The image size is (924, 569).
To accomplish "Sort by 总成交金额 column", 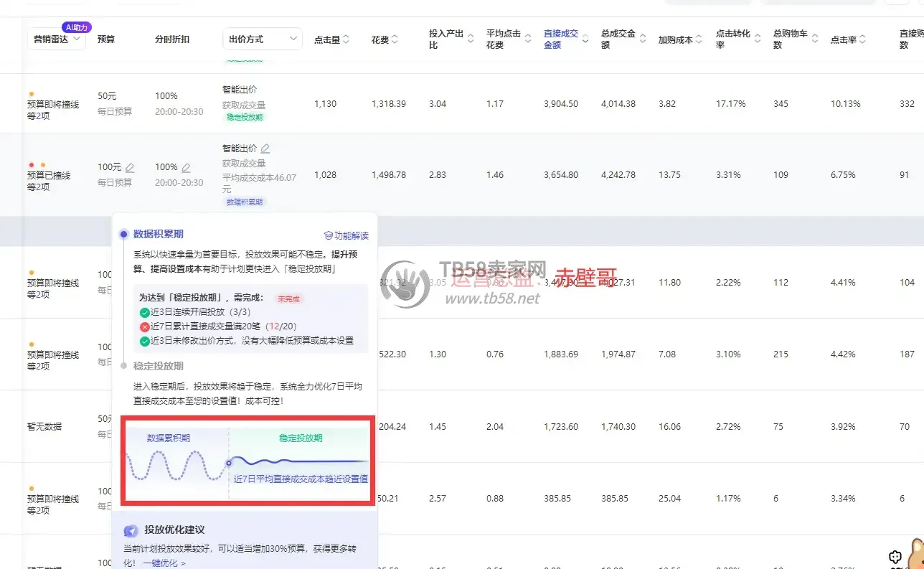I will pyautogui.click(x=643, y=39).
